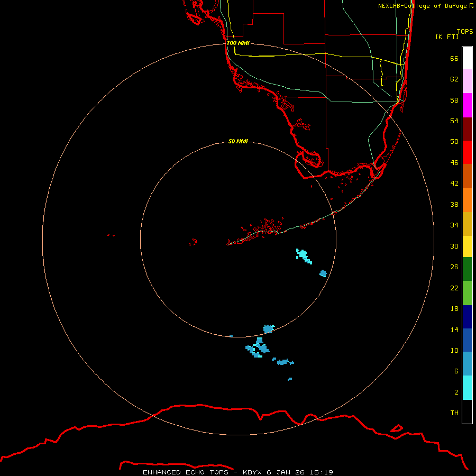
Task: Click the '[K FT]' units label
Action: coord(447,36)
